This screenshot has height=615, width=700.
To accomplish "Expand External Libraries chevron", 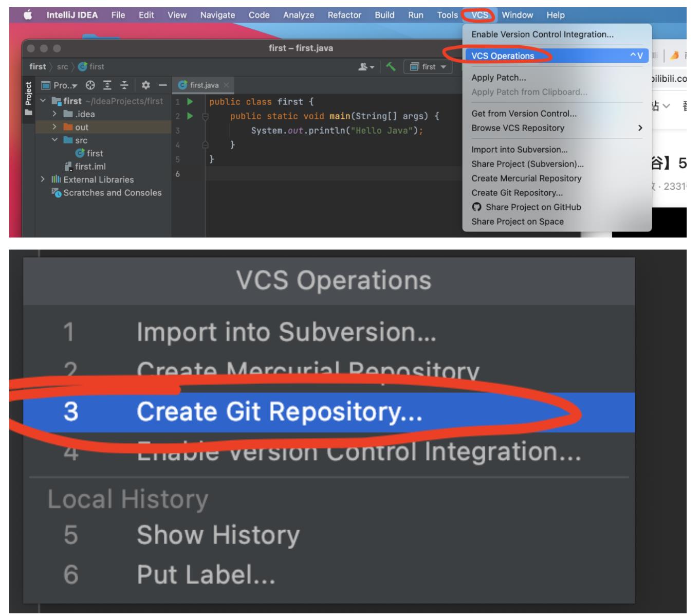I will [x=43, y=179].
